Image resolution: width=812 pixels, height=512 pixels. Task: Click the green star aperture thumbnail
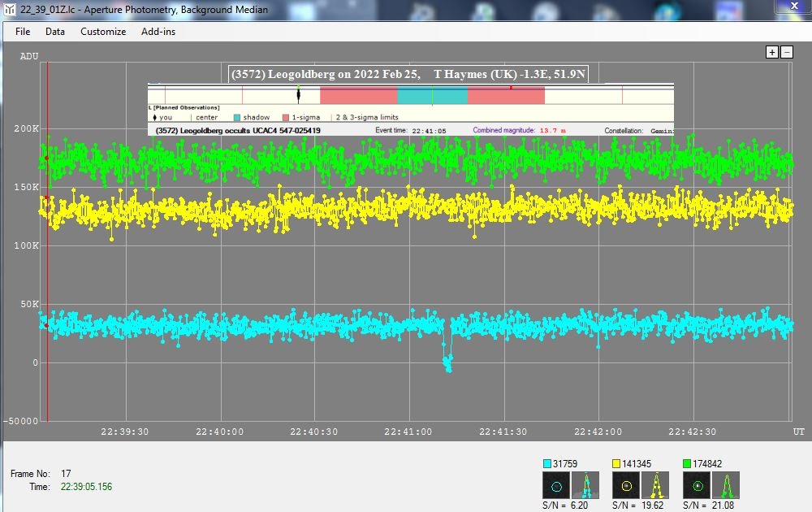(697, 485)
